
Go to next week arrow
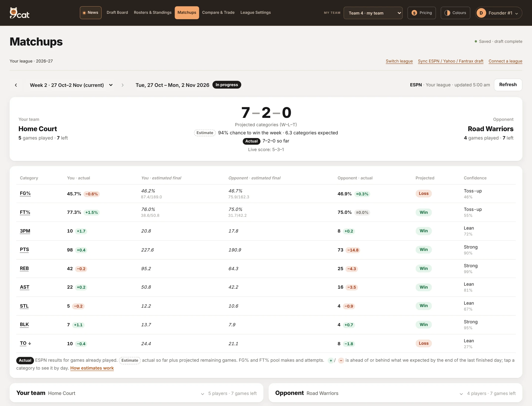click(123, 85)
